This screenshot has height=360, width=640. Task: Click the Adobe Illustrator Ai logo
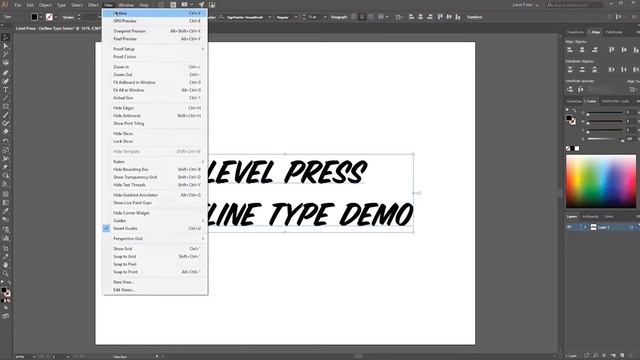[5, 4]
